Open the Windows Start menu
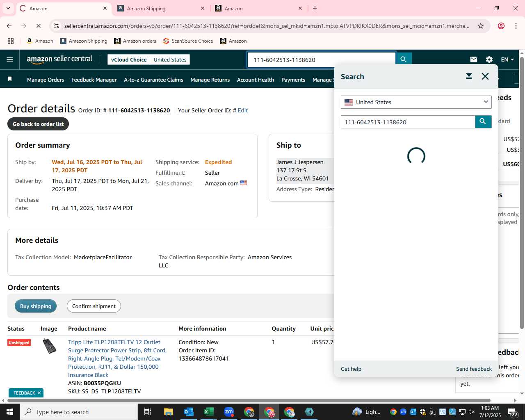Screen dimensions: 525x420 point(9,412)
